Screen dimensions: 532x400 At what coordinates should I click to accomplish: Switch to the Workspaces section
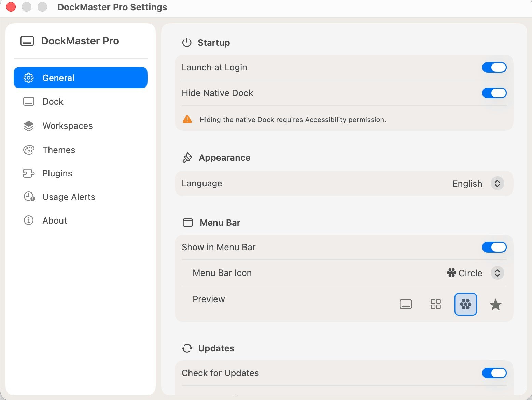[x=81, y=126]
